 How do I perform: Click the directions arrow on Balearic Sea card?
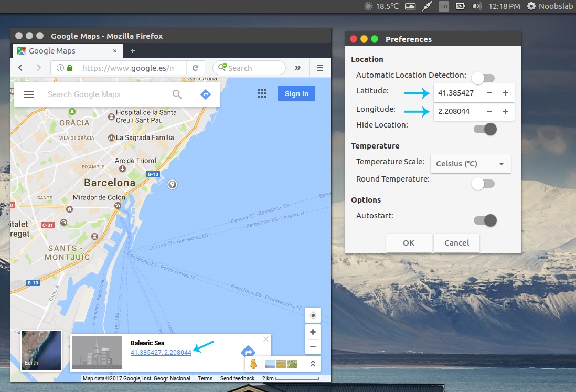(247, 352)
